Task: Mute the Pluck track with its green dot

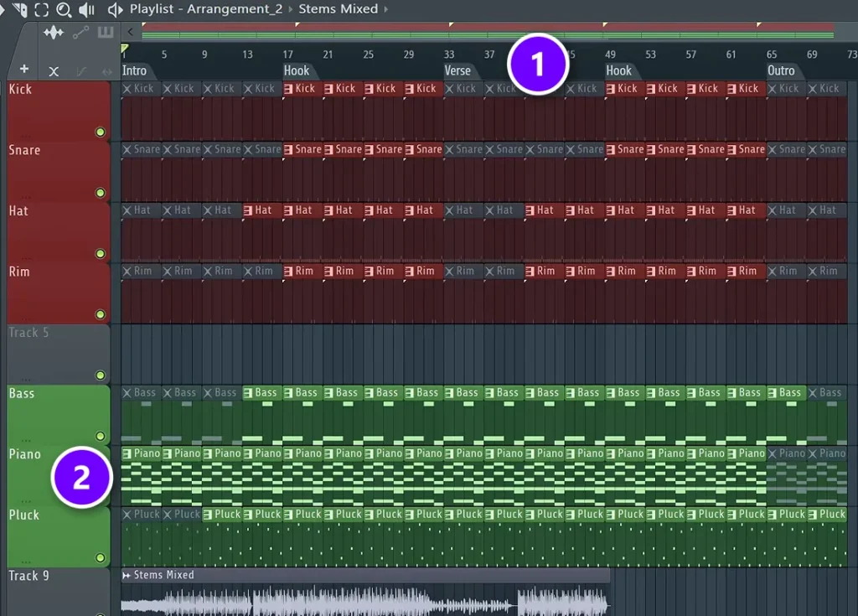Action: [x=101, y=557]
